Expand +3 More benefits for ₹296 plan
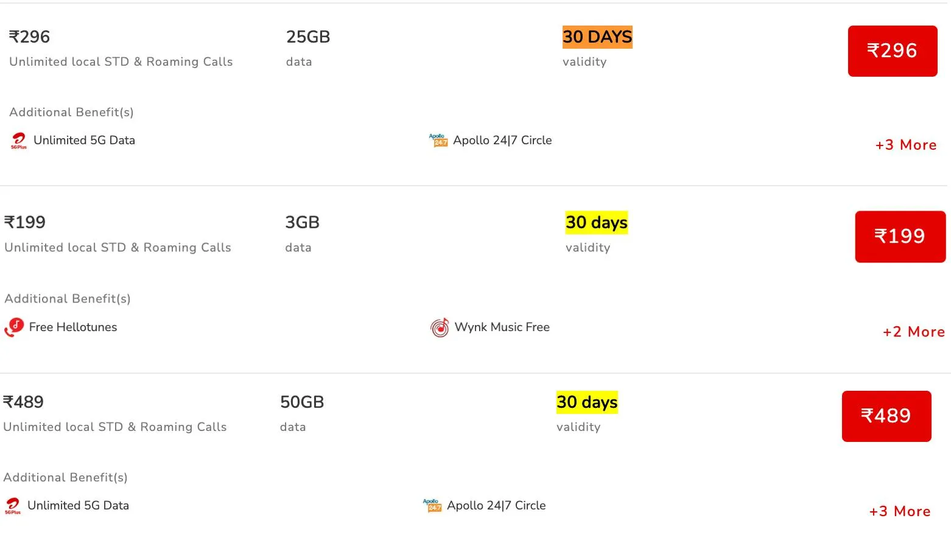This screenshot has height=560, width=951. click(906, 145)
